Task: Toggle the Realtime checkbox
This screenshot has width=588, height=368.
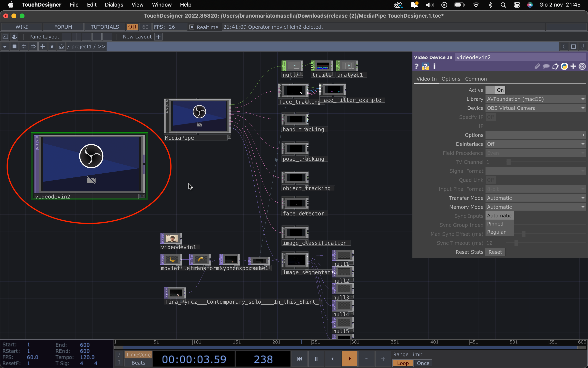Action: tap(192, 27)
